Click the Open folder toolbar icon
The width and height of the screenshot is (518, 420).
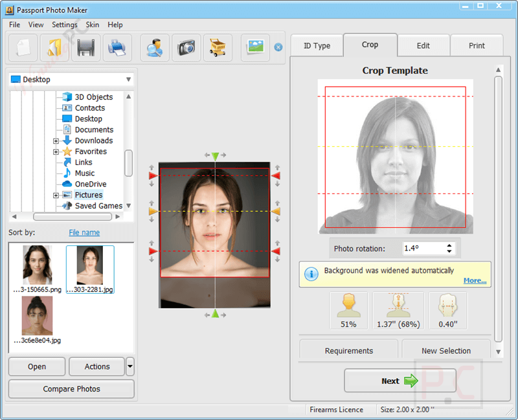(x=54, y=48)
